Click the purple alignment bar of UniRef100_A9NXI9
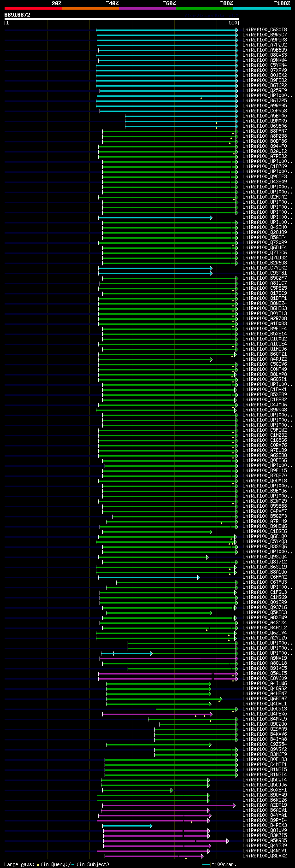Viewport: 295px width, 868px height. coord(169,658)
